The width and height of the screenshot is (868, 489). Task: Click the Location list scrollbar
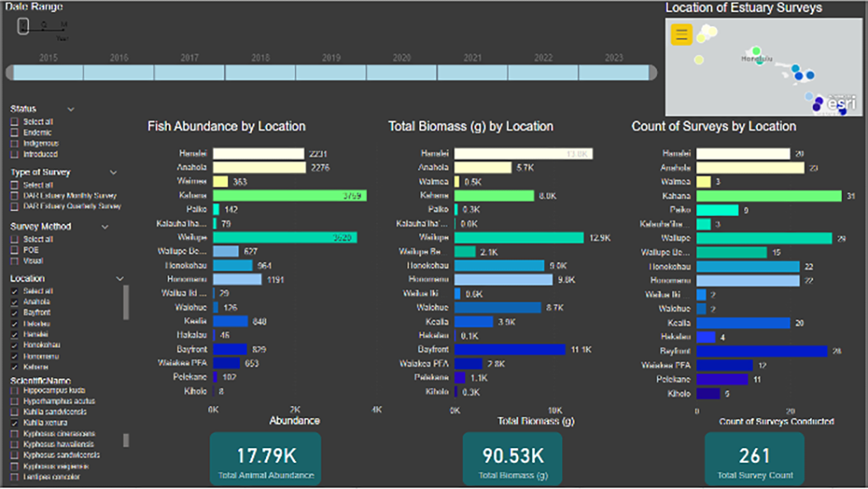coord(127,302)
